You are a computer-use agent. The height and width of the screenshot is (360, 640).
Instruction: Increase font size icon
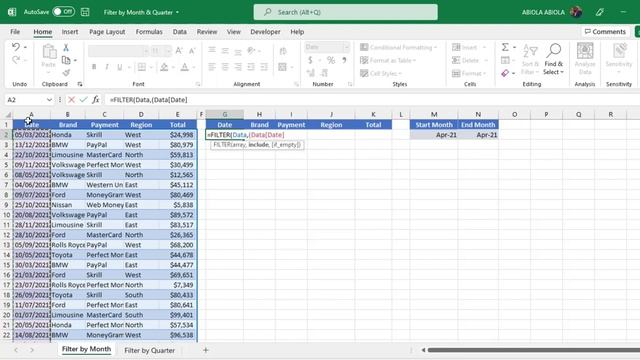(x=179, y=51)
